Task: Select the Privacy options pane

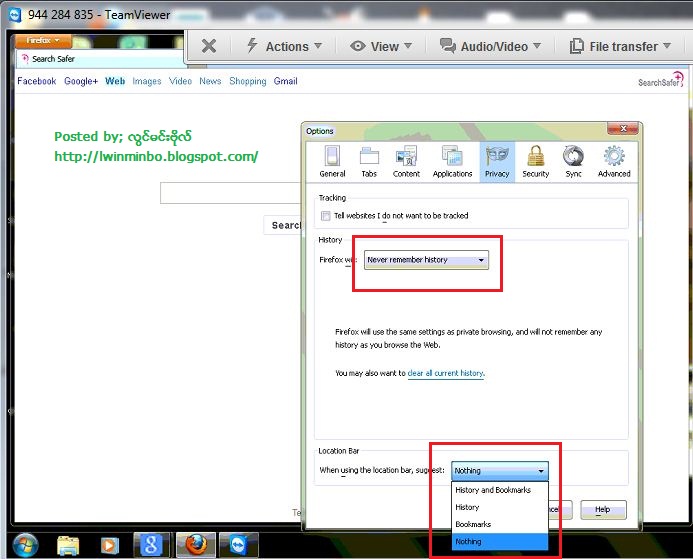Action: coord(497,162)
